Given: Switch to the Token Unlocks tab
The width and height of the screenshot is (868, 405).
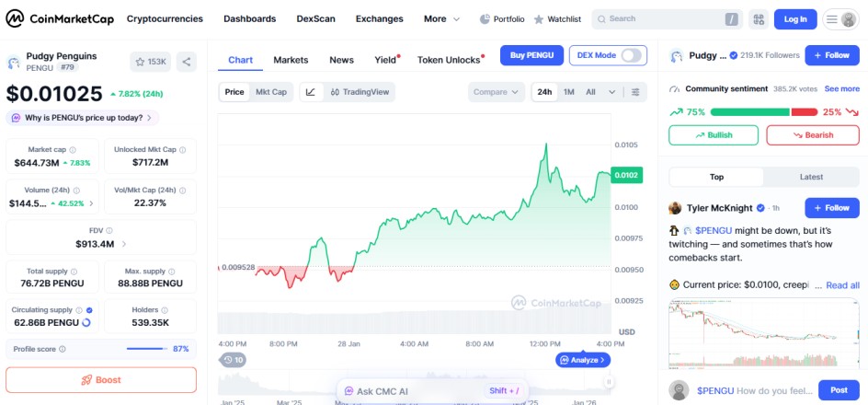Looking at the screenshot, I should click(x=449, y=60).
